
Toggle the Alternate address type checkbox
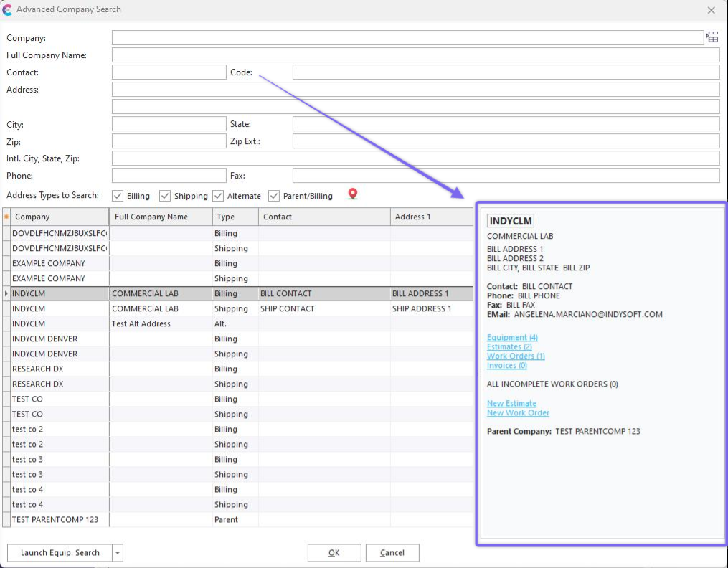pos(218,196)
